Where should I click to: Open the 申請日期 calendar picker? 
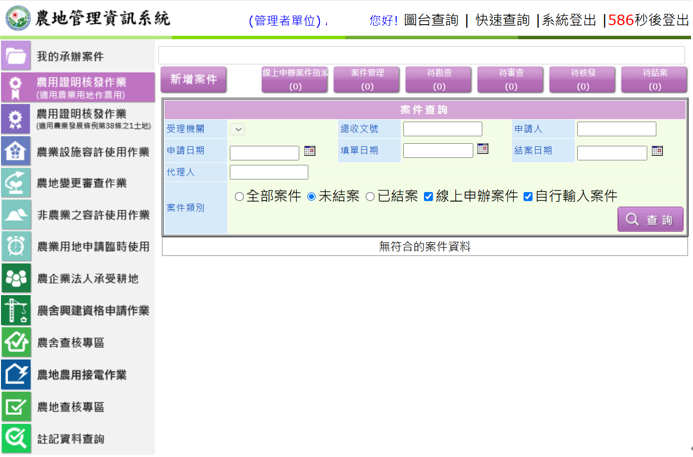tap(310, 151)
